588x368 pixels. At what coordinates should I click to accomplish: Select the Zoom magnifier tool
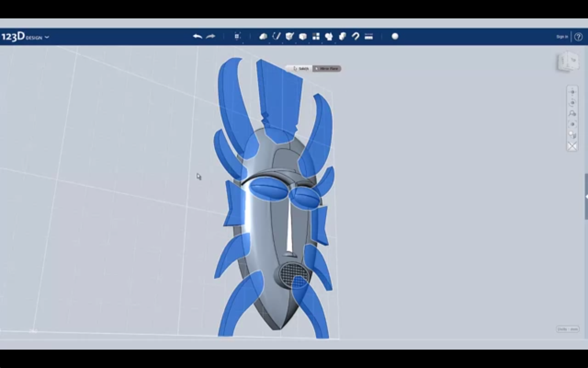click(572, 113)
